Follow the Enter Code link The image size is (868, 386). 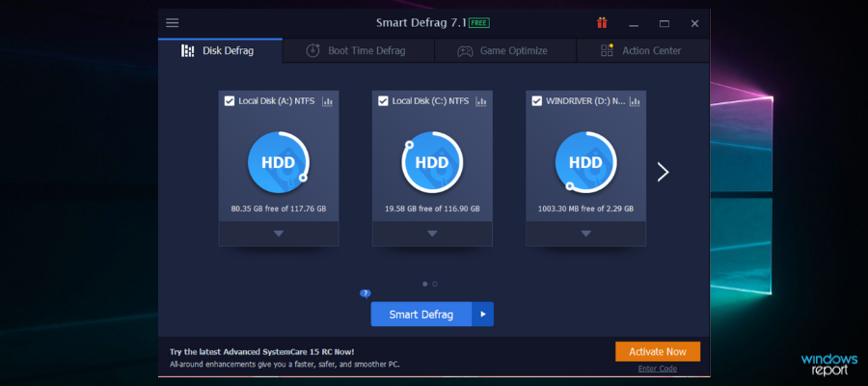coord(657,369)
